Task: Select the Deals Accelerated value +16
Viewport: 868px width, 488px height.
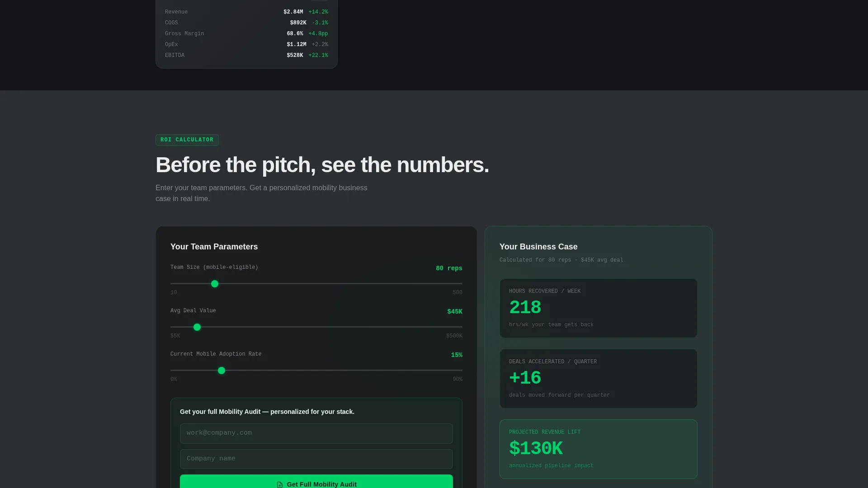Action: tap(525, 378)
